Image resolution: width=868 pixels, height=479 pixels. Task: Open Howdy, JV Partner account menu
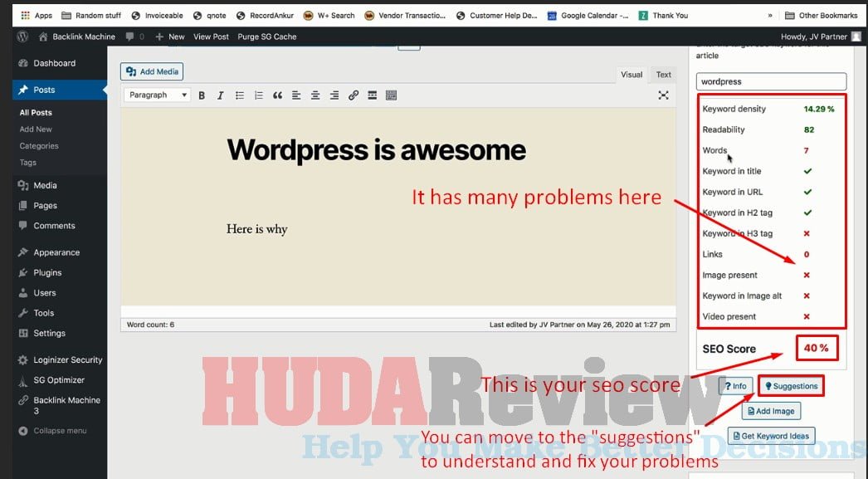click(x=821, y=37)
